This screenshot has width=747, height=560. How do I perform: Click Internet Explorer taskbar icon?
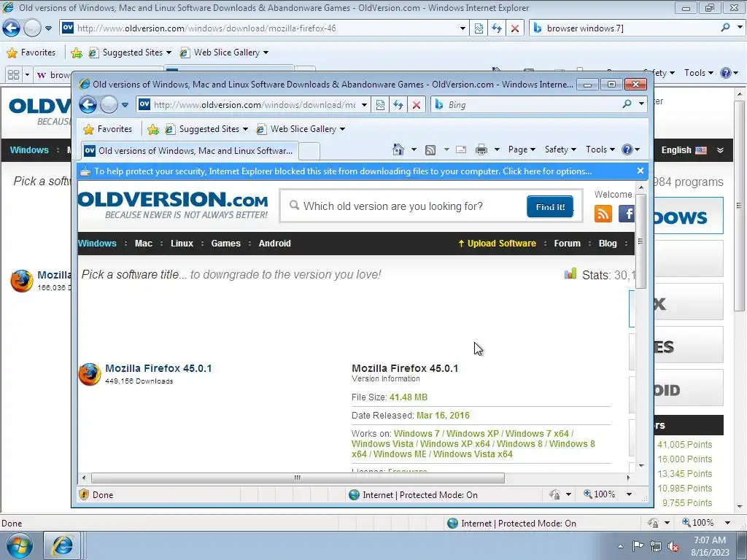pyautogui.click(x=62, y=545)
